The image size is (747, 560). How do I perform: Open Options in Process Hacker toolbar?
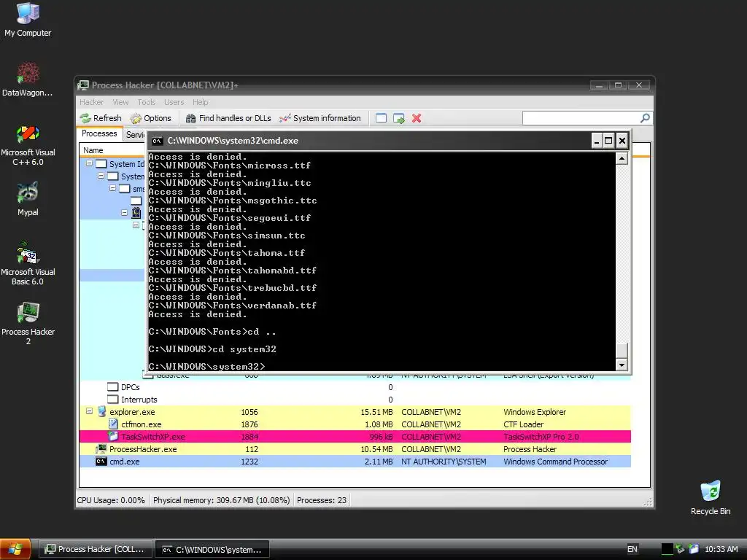click(x=150, y=118)
